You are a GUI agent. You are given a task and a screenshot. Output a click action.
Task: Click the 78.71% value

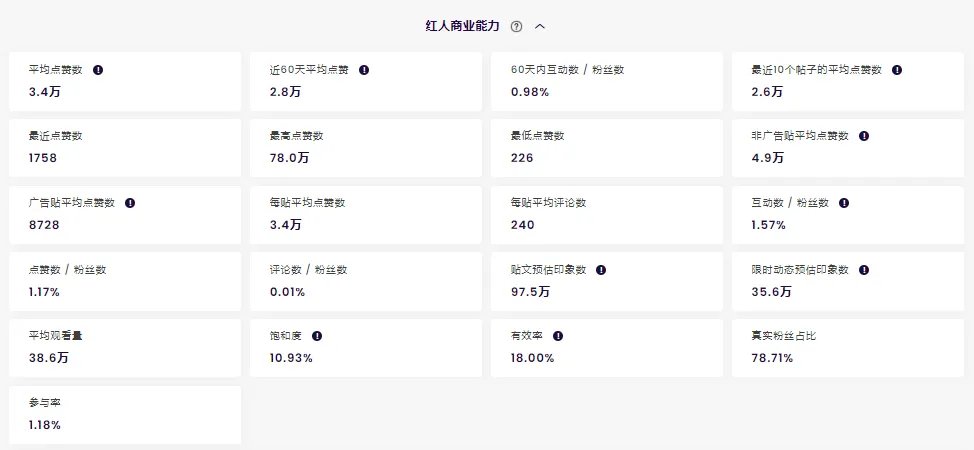click(772, 358)
